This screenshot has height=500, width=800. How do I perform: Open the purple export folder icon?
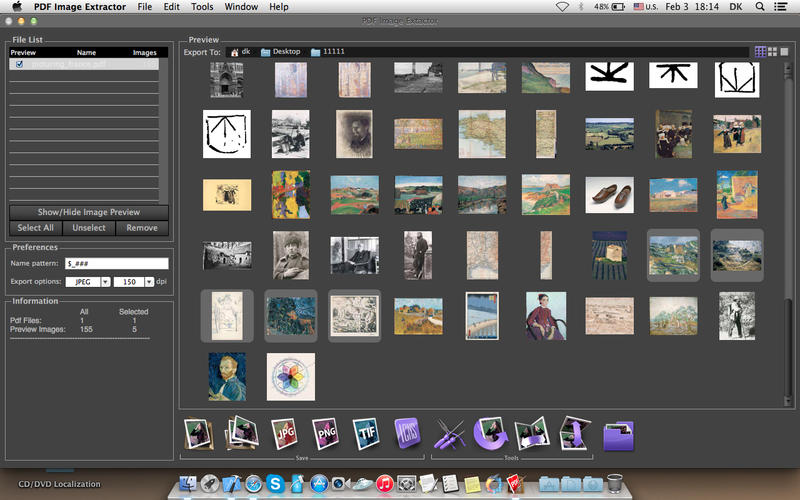[618, 436]
